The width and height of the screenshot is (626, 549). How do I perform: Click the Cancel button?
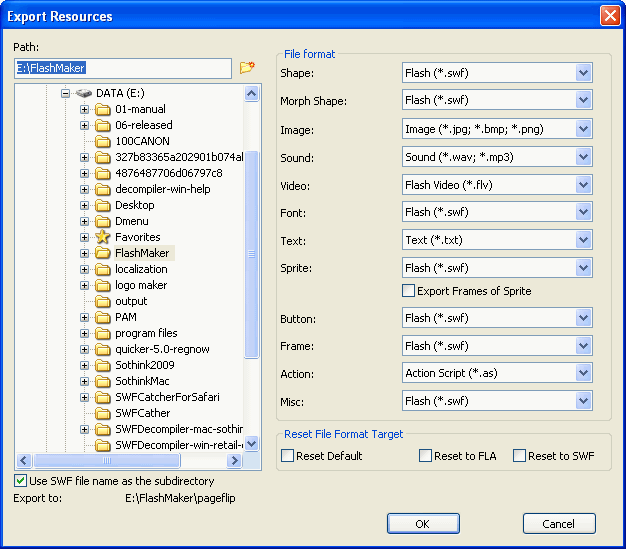(559, 523)
